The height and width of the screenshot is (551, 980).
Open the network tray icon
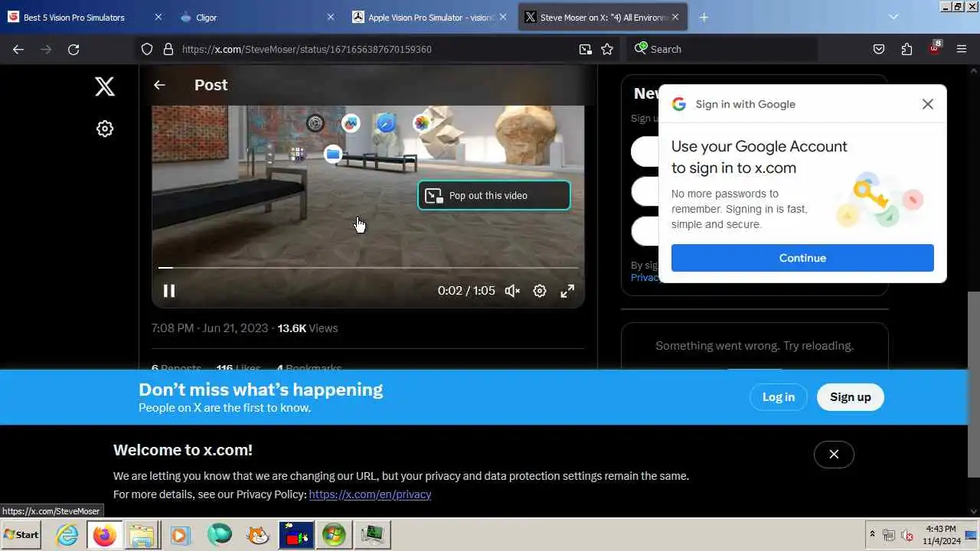point(889,535)
